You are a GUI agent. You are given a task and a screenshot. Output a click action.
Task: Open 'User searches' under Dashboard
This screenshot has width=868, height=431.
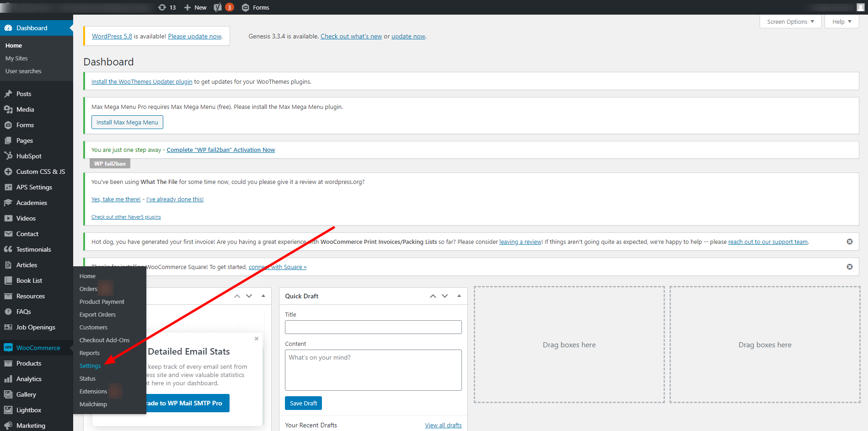(x=23, y=71)
